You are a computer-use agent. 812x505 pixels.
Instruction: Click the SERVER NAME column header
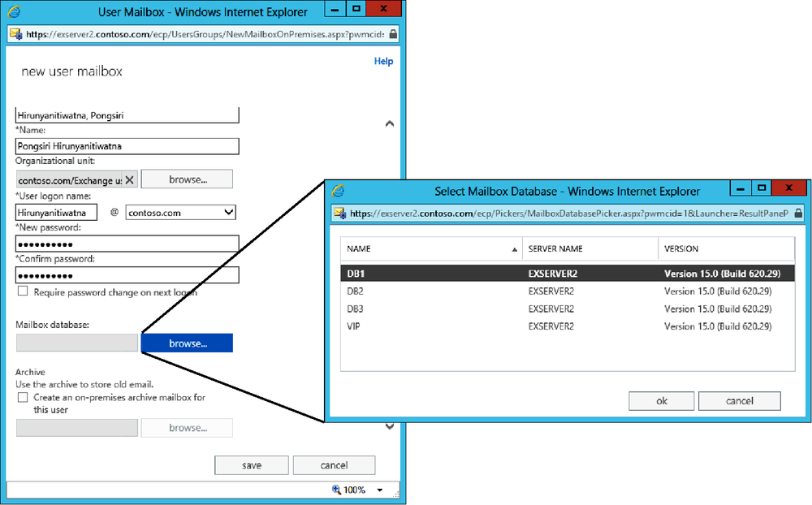pyautogui.click(x=590, y=248)
